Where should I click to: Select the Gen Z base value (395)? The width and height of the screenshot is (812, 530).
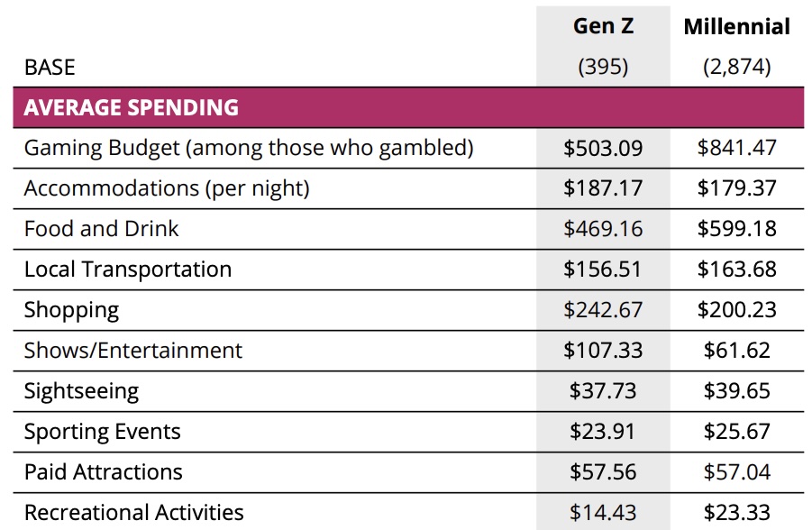(603, 68)
